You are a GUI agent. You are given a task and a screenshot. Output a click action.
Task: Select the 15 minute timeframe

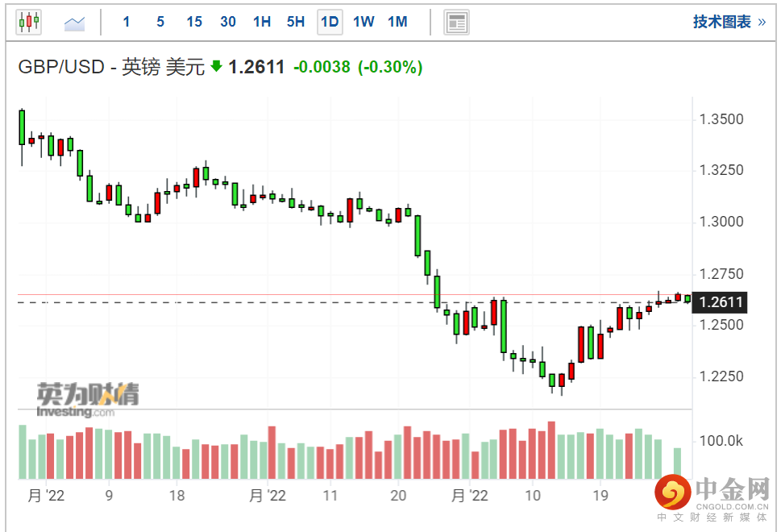pos(194,23)
